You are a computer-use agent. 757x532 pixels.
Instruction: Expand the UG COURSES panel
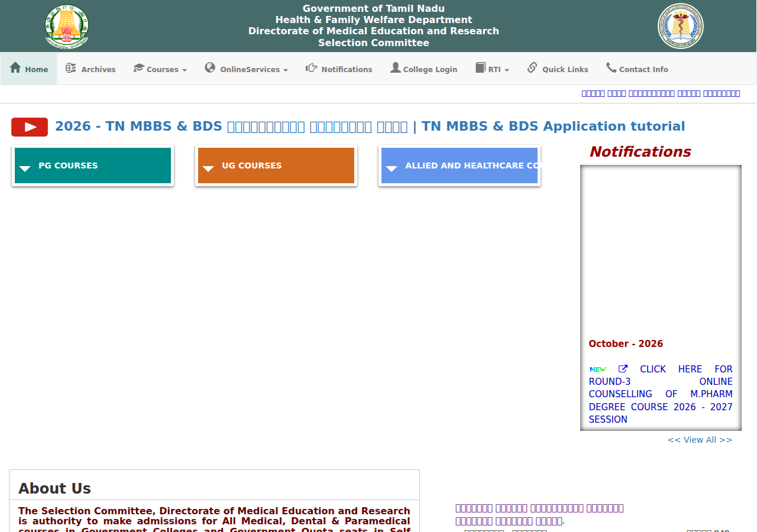point(276,166)
